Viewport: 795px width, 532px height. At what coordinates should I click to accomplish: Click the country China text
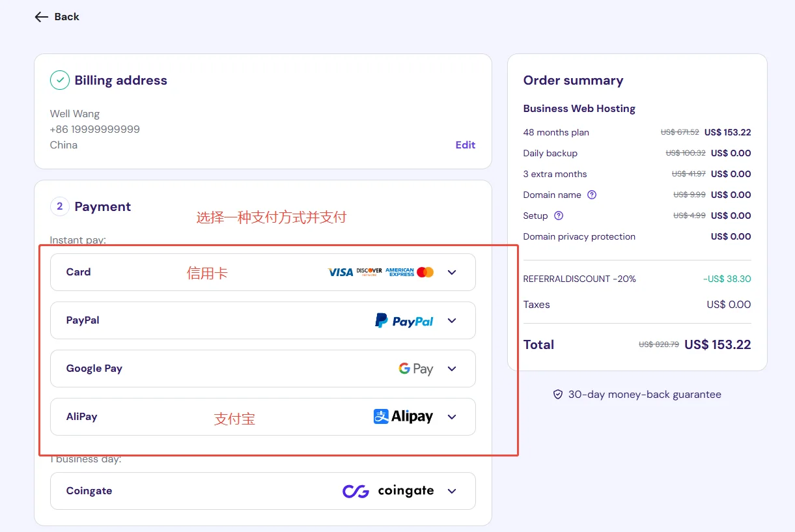[x=64, y=145]
